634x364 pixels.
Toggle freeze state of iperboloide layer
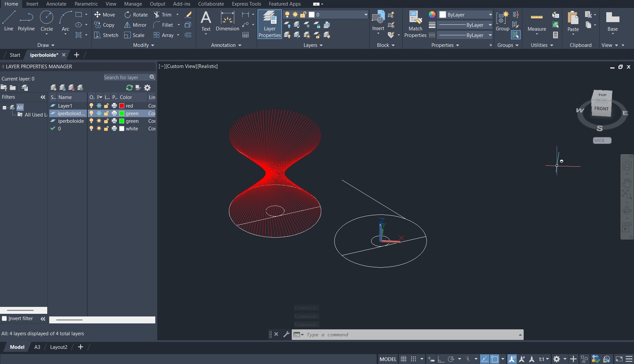(99, 121)
